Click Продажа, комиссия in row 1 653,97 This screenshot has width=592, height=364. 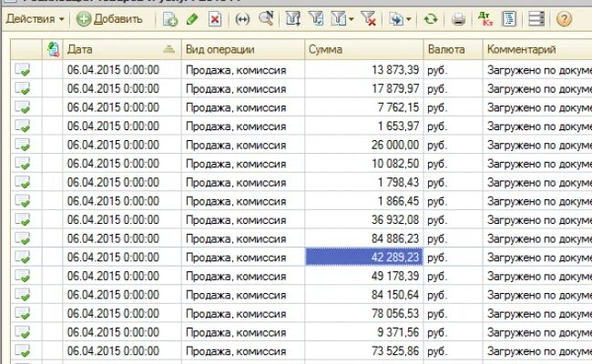pos(243,126)
